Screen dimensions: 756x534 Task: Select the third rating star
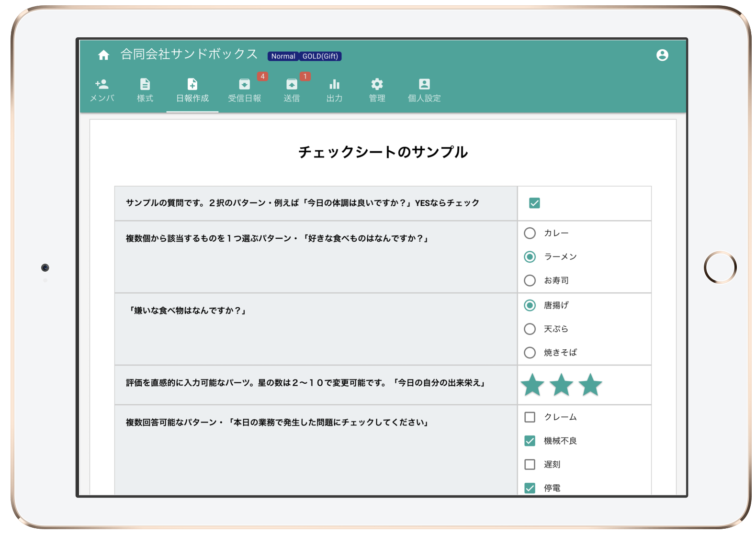point(590,385)
